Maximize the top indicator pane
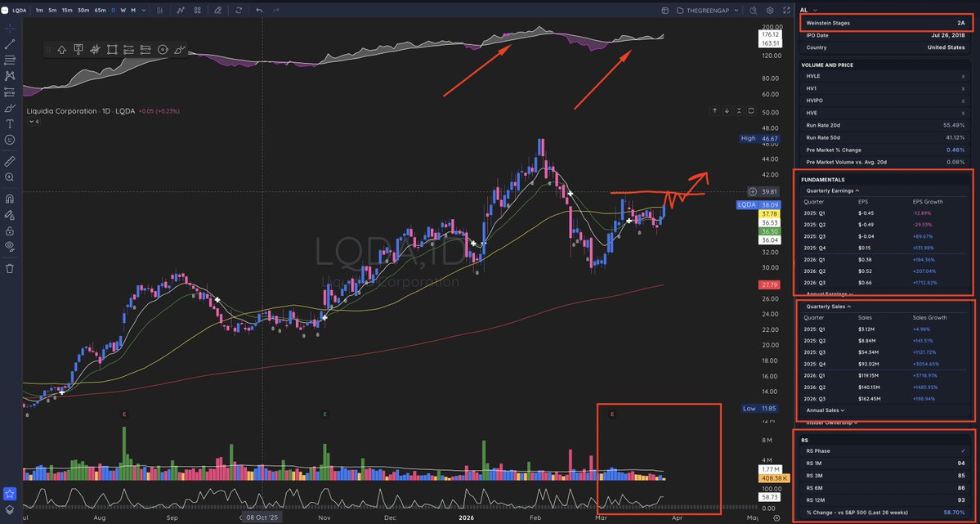 click(750, 110)
